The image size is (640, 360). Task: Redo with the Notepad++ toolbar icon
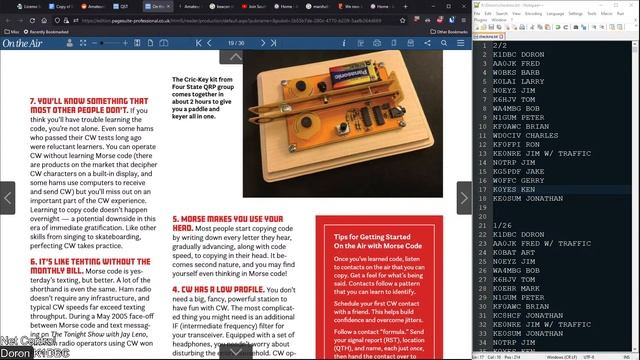pos(566,27)
